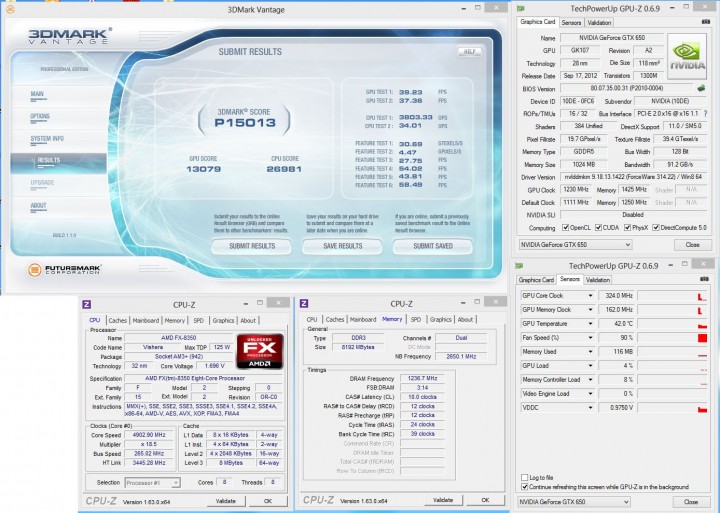Viewport: 720px width, 513px height.
Task: Click the SUBMIT SAVED button
Action: click(433, 246)
